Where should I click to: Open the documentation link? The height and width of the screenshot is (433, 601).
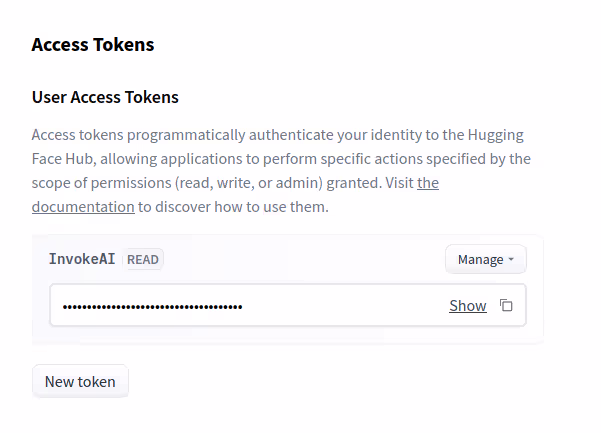point(83,207)
